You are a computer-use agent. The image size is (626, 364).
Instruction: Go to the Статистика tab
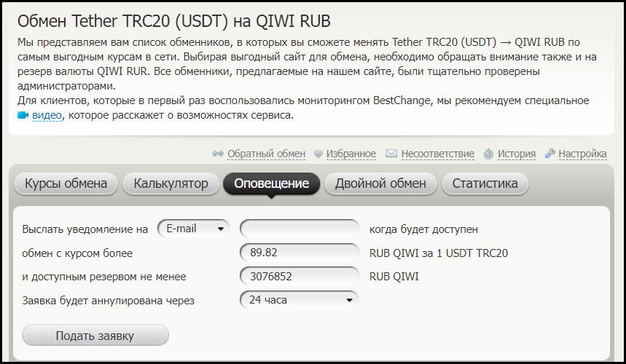pos(485,183)
